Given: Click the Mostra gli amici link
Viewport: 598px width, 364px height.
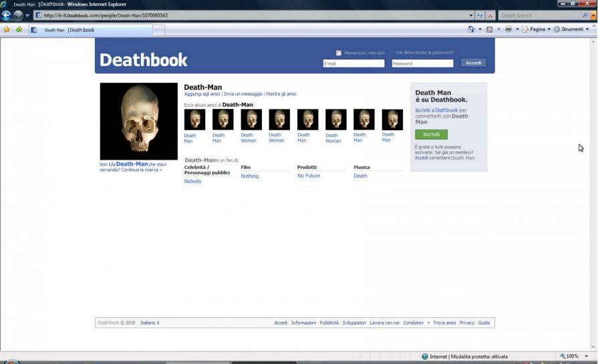Looking at the screenshot, I should pyautogui.click(x=281, y=94).
